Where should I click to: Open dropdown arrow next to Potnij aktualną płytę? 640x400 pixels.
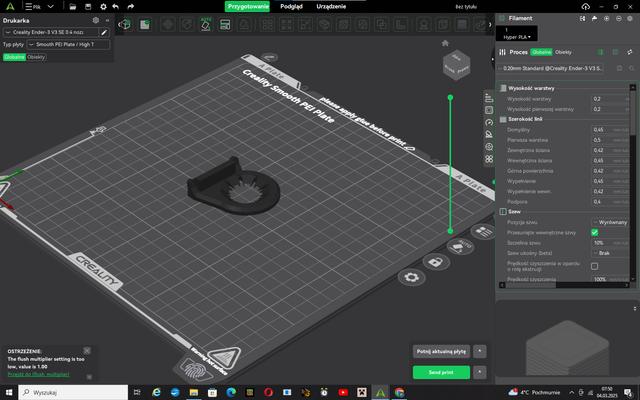[480, 351]
